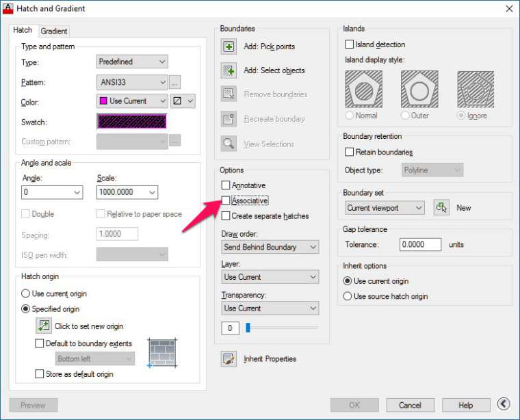Click the magenta hatch Swatch preview
This screenshot has width=520, height=420.
(132, 122)
